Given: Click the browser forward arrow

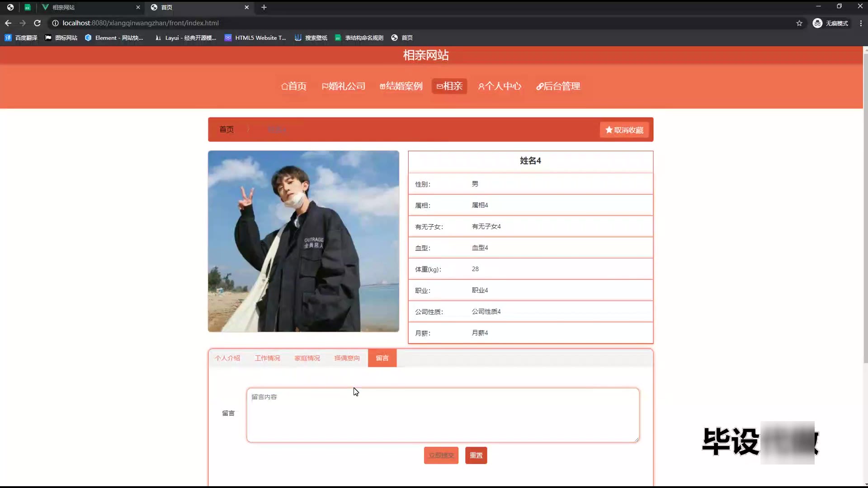Looking at the screenshot, I should coord(23,23).
